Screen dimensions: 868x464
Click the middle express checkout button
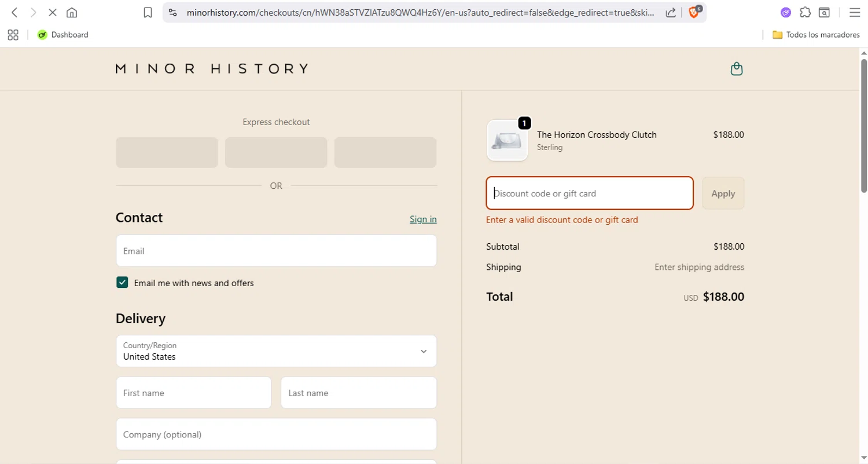coord(276,152)
